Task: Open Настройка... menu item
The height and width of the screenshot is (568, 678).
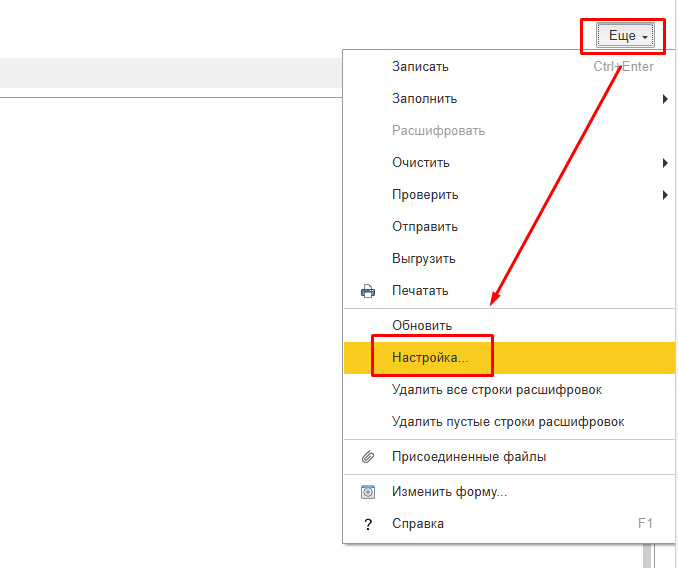Action: [509, 357]
